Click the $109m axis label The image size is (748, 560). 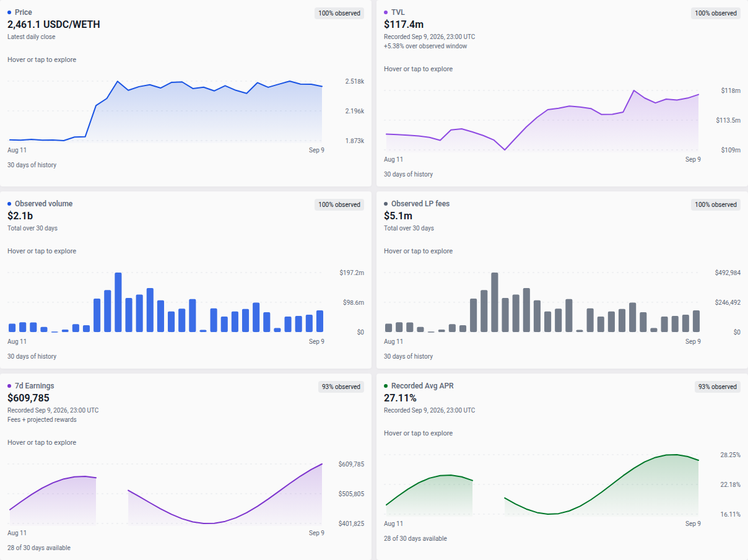[x=731, y=150]
